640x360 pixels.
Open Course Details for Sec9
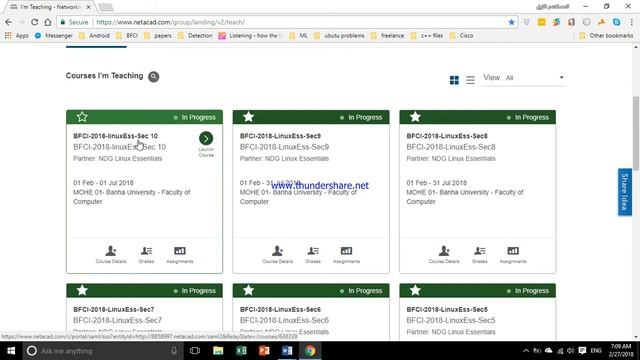point(277,254)
